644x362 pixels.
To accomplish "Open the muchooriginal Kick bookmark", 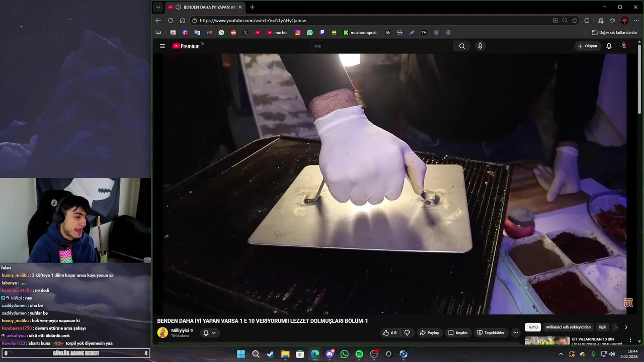I will pyautogui.click(x=360, y=33).
